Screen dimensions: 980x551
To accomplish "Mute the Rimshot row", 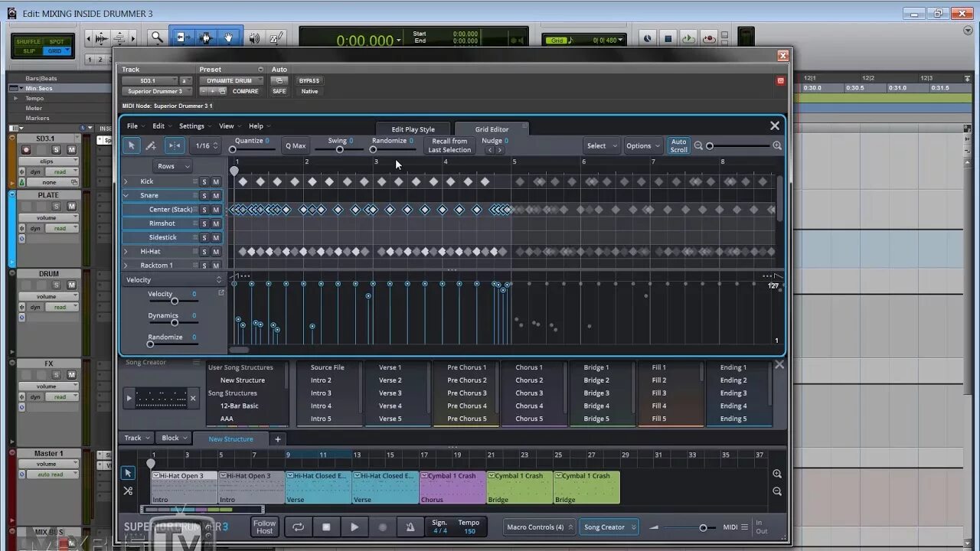I will (x=216, y=223).
